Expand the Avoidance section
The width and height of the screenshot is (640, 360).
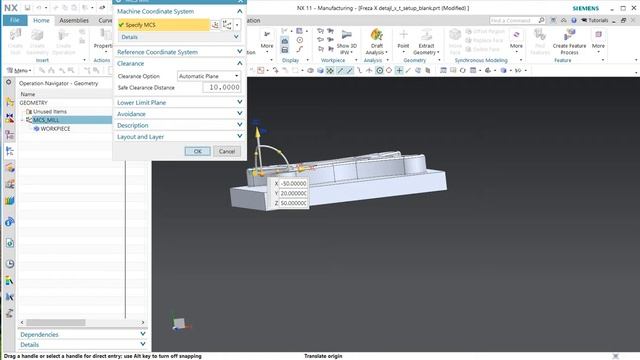pyautogui.click(x=180, y=114)
